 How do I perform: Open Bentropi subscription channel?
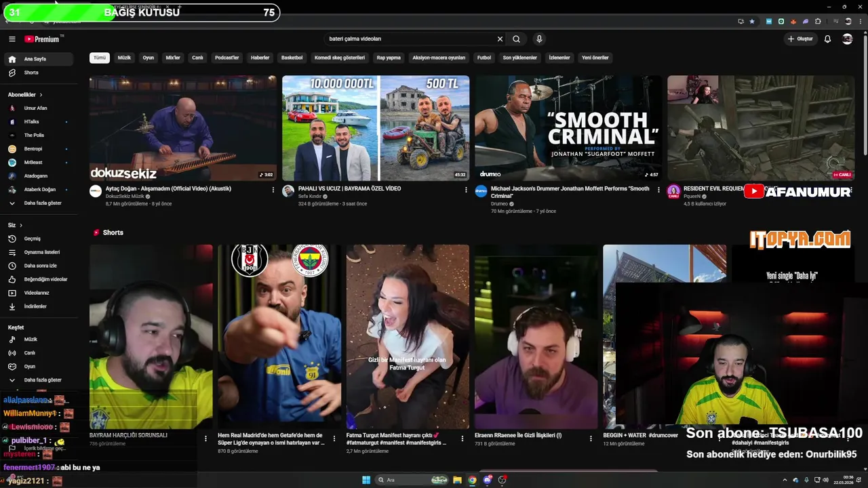click(39, 148)
